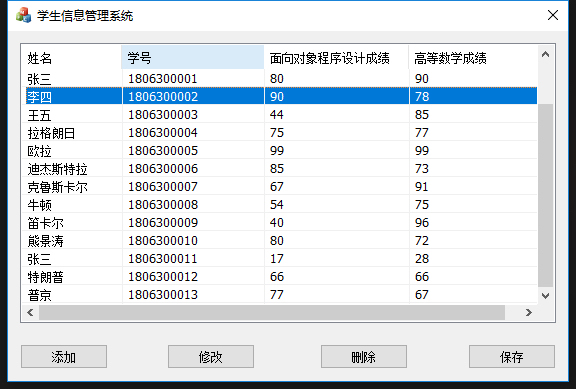This screenshot has height=389, width=576.
Task: Click math score 91 of 克鲁斯卡尔
Action: point(422,187)
